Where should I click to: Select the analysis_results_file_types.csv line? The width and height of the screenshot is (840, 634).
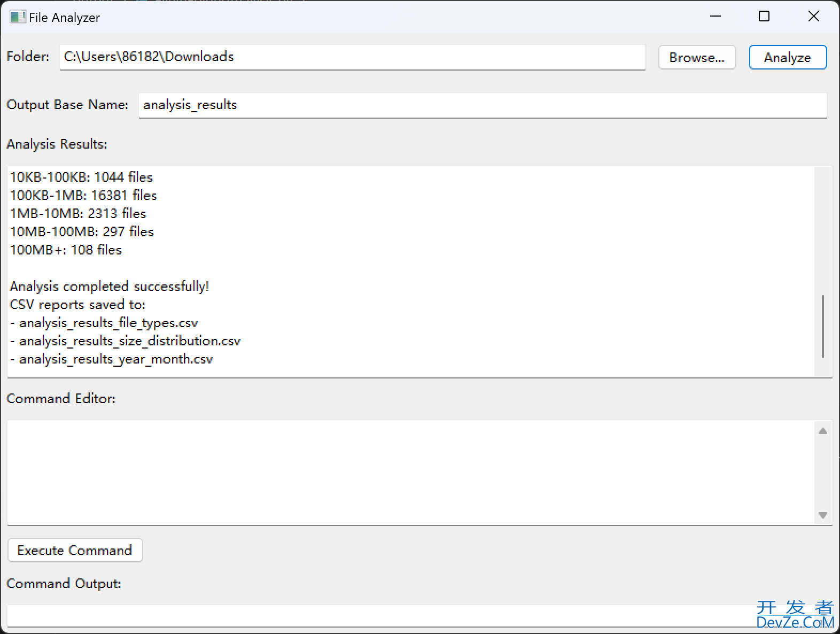(108, 323)
